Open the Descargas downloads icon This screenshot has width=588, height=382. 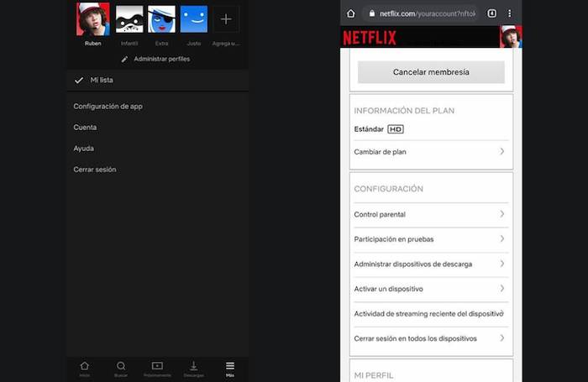pos(193,367)
